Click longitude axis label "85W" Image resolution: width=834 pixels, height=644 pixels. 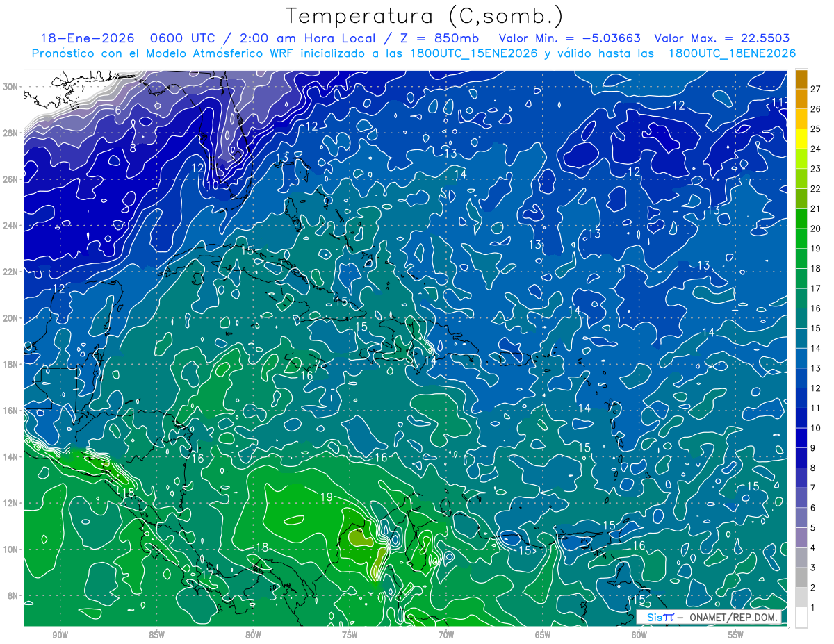(156, 635)
